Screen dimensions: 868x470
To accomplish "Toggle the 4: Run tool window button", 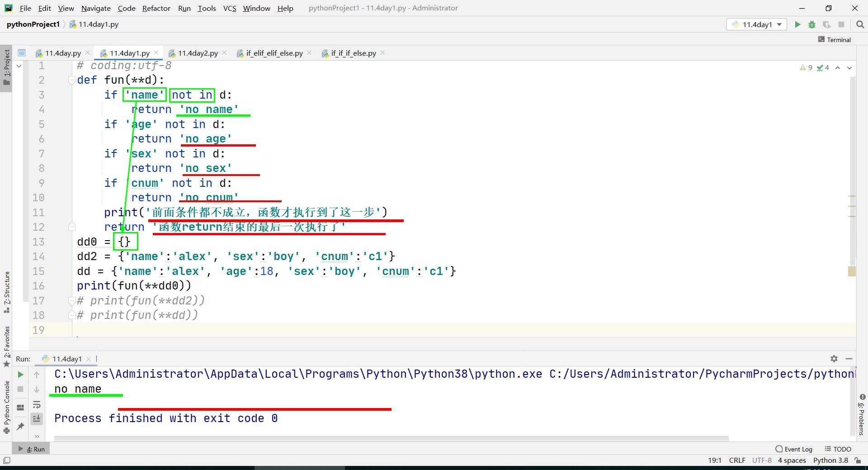I will (x=31, y=449).
